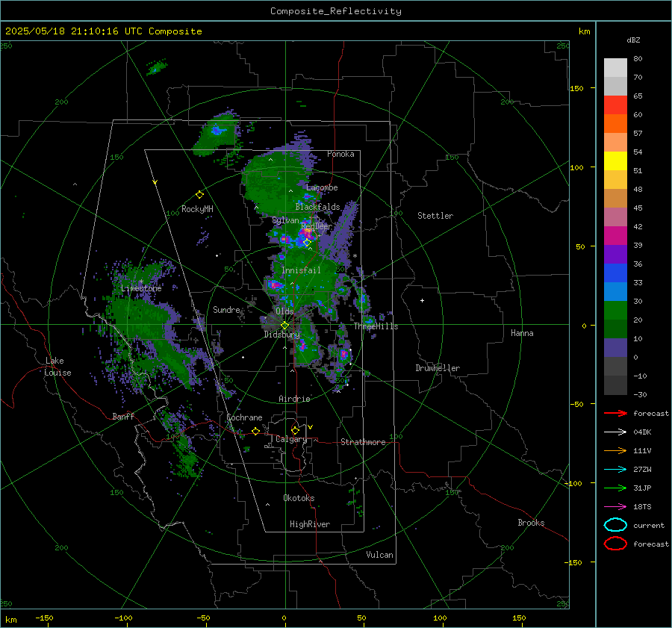
Task: Select the 0 dBZ purple color swatch
Action: 615,347
